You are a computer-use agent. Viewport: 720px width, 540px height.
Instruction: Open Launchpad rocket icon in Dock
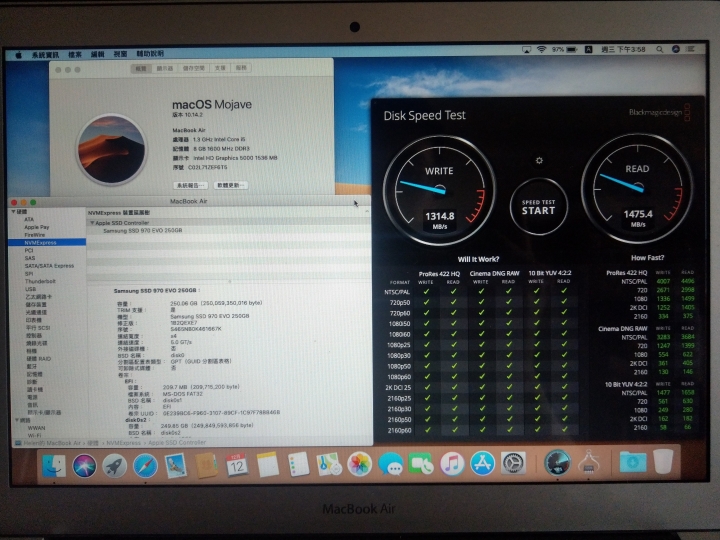(114, 466)
